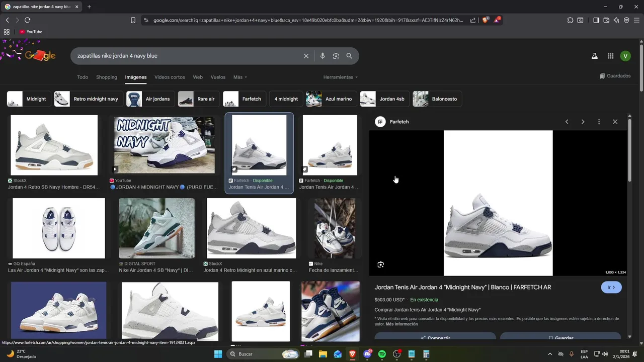Show previous image in preview panel
644x362 pixels.
tap(567, 122)
